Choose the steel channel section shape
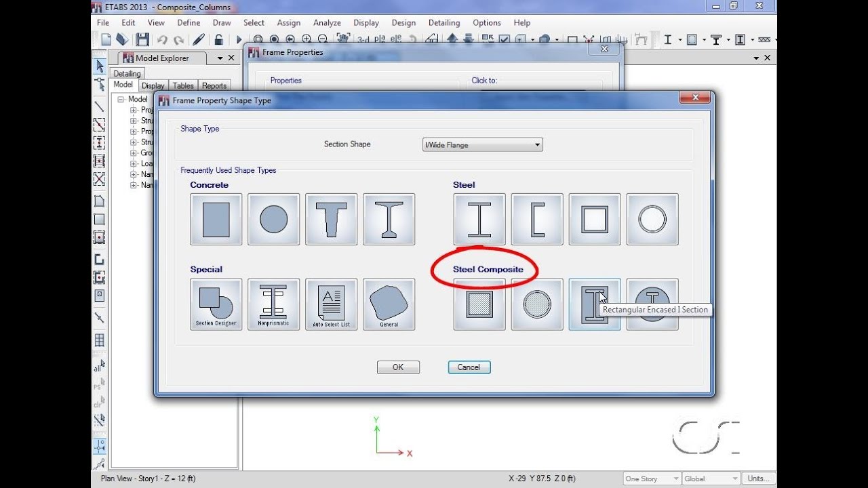868x488 pixels. coord(537,219)
